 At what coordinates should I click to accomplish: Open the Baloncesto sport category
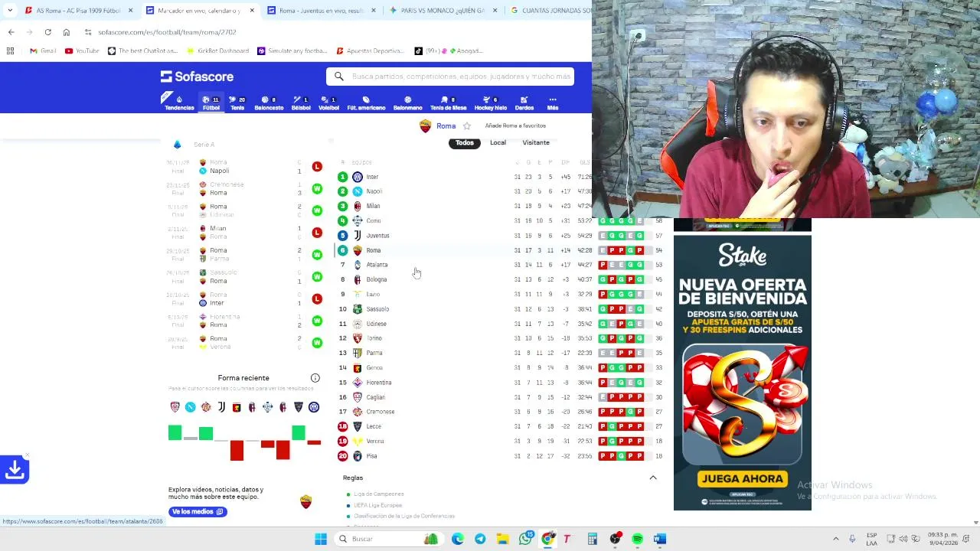pyautogui.click(x=269, y=103)
